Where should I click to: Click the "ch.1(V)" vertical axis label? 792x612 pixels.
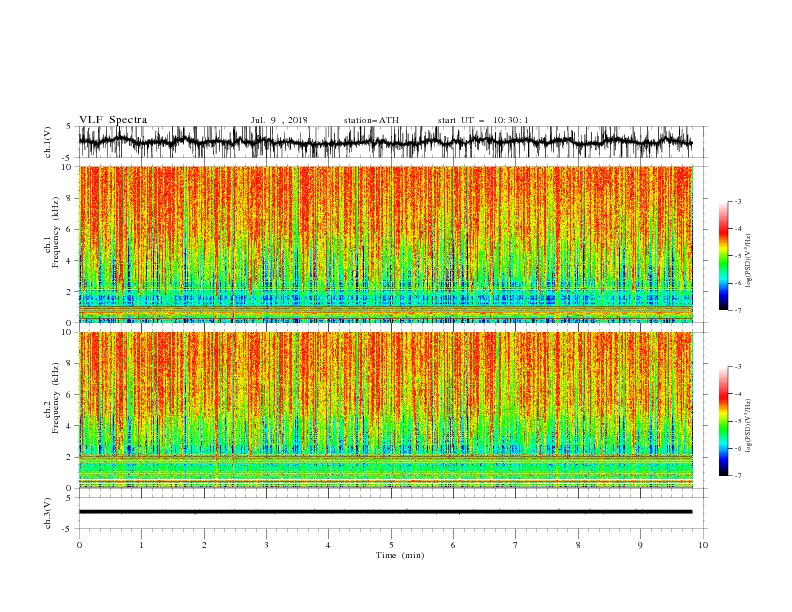coord(48,142)
